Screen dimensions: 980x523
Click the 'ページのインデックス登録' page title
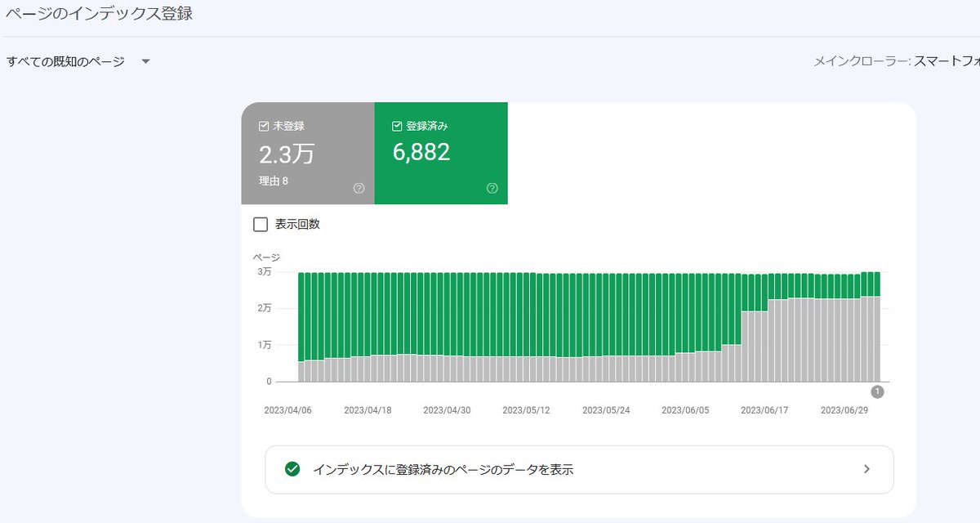[99, 15]
